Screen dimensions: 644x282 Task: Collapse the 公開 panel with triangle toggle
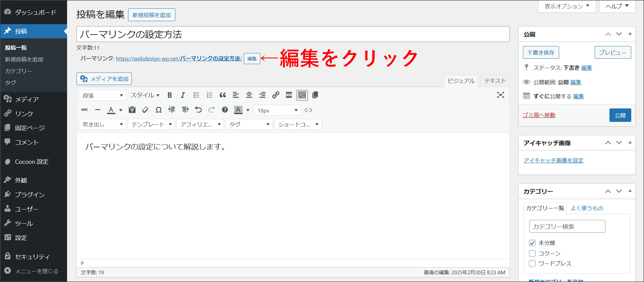tap(630, 34)
